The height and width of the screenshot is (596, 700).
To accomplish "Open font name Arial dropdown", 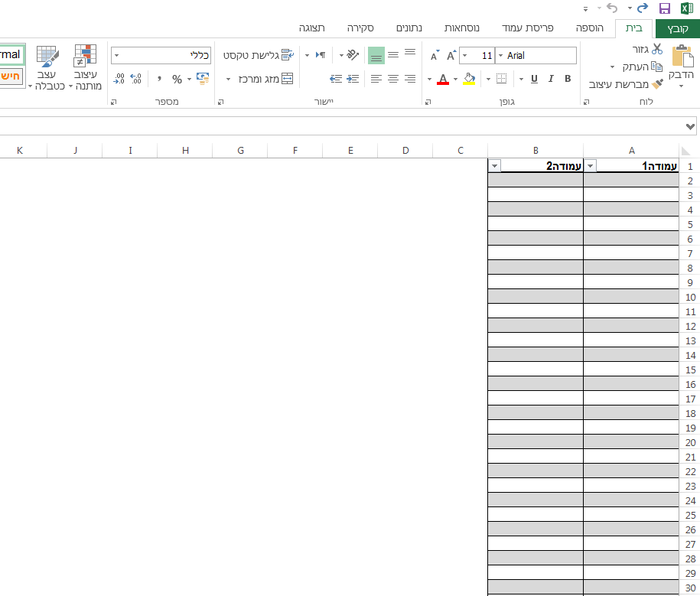I will (500, 55).
